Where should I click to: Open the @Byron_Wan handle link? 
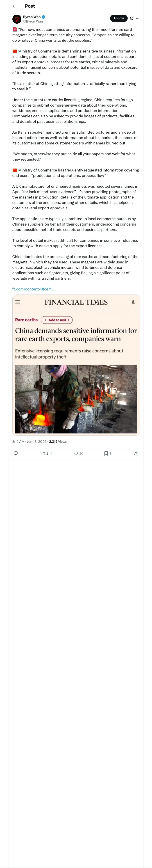[33, 21]
